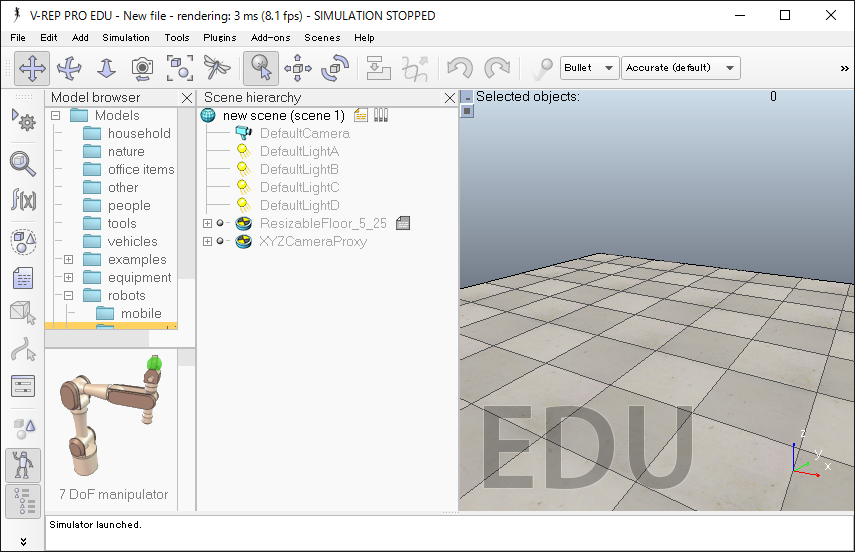Click the fit-to-view tool
Image resolution: width=855 pixels, height=552 pixels.
[x=179, y=68]
